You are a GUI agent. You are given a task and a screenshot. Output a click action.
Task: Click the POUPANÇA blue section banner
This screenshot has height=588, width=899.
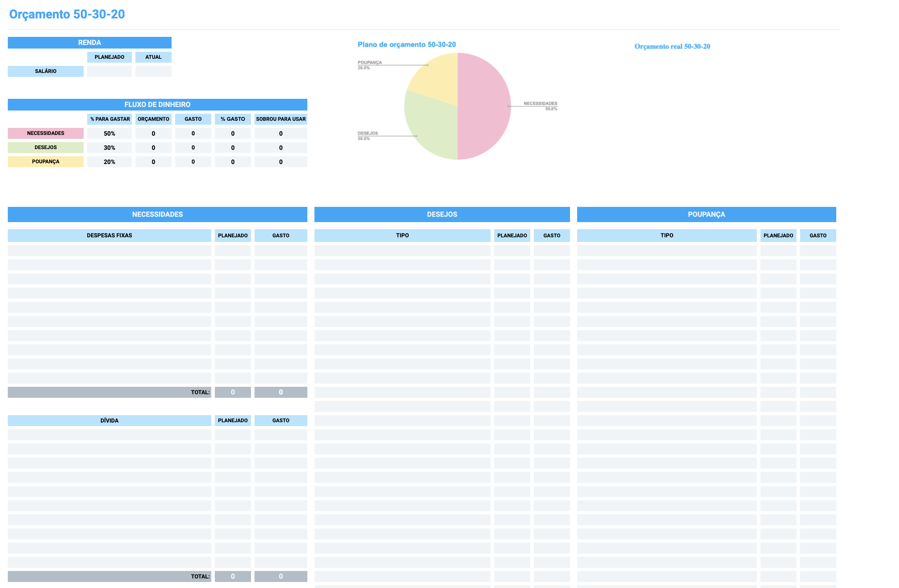(x=707, y=214)
